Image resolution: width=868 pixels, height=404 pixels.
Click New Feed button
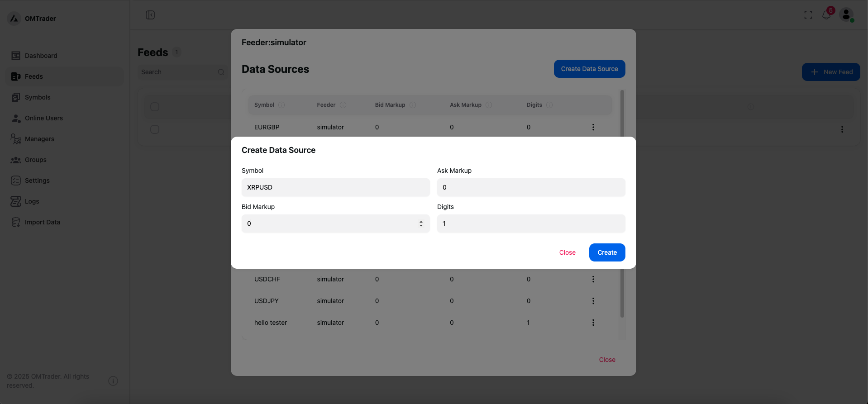point(831,72)
